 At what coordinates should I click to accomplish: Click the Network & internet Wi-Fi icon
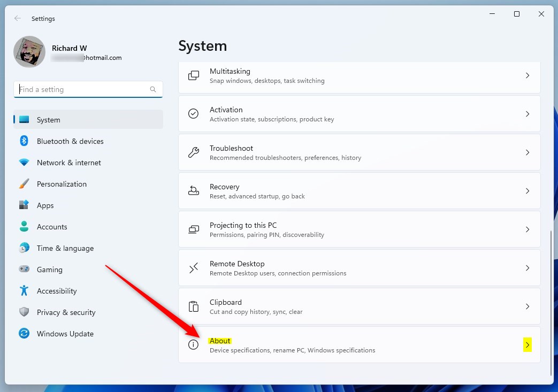(x=24, y=163)
